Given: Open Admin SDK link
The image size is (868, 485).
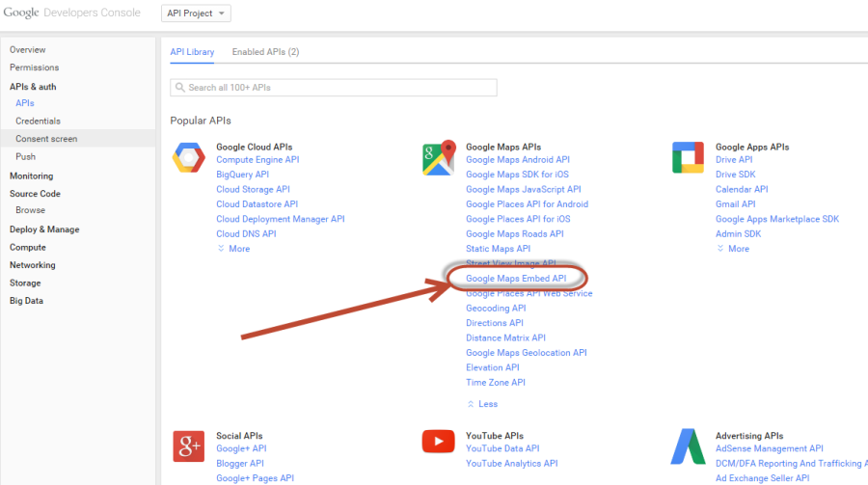Looking at the screenshot, I should coord(739,234).
